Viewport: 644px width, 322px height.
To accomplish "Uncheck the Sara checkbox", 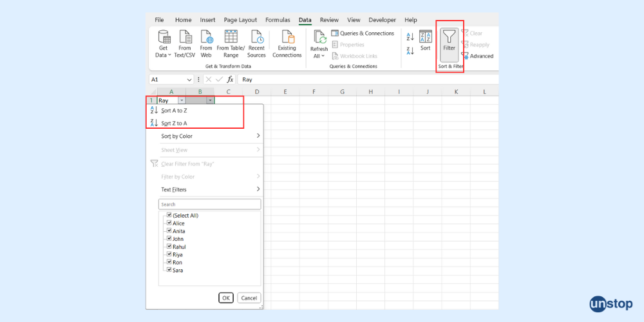I will [x=169, y=270].
